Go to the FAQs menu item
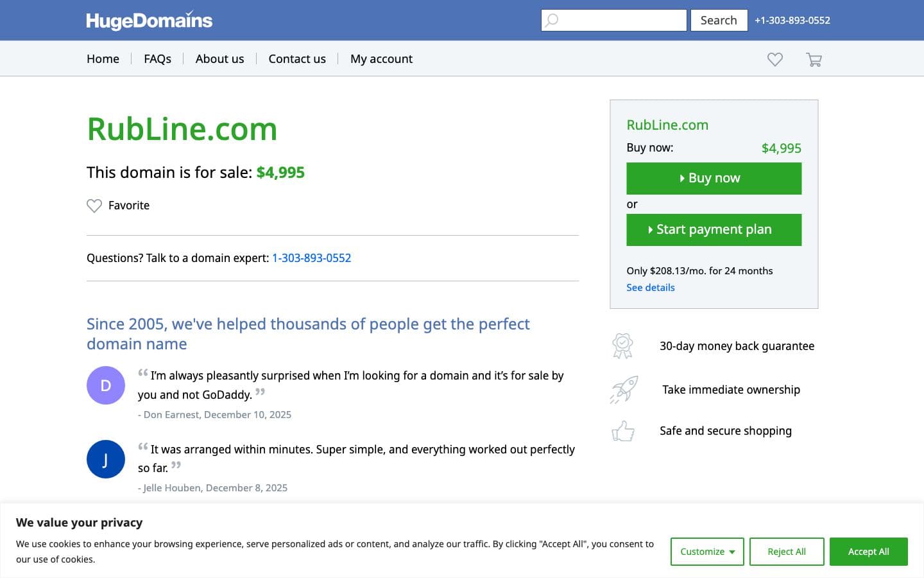The height and width of the screenshot is (578, 924). tap(157, 59)
